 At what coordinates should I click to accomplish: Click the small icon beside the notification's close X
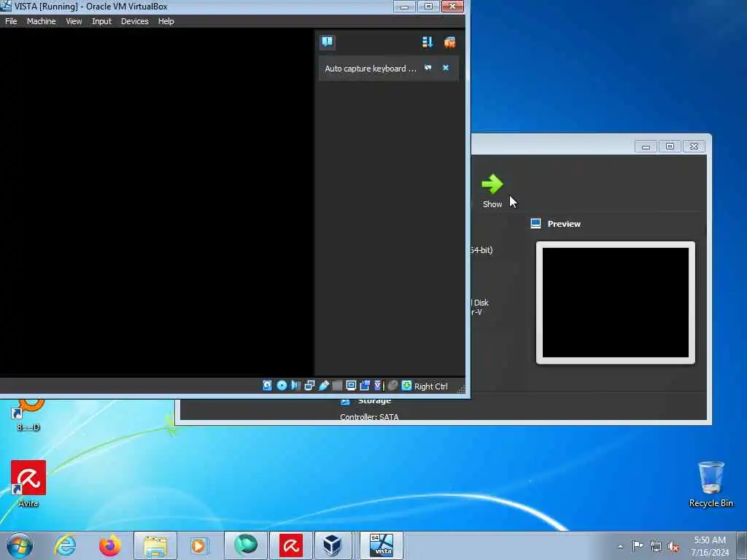pyautogui.click(x=427, y=68)
